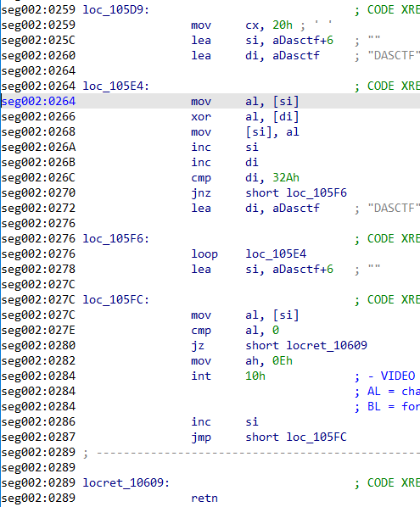Select aDasctf operand at seg002:0260
This screenshot has height=507, width=420.
296,56
